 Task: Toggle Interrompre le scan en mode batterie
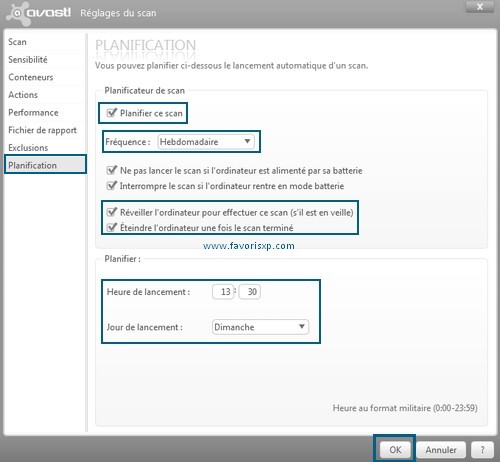tap(111, 185)
